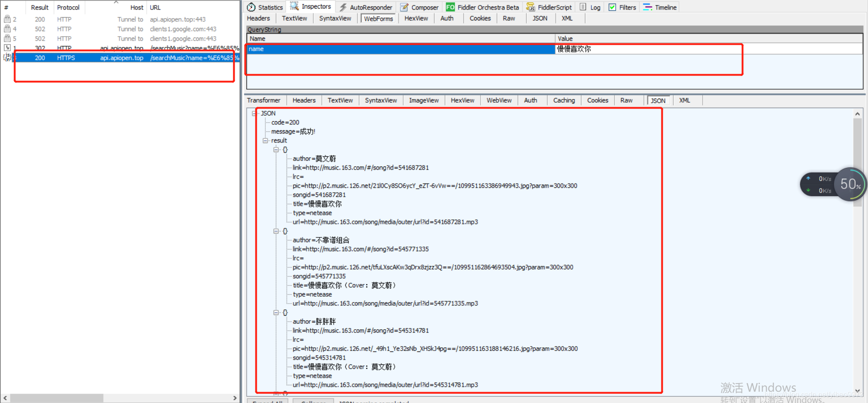The width and height of the screenshot is (868, 403).
Task: Open response XML tab
Action: click(684, 100)
